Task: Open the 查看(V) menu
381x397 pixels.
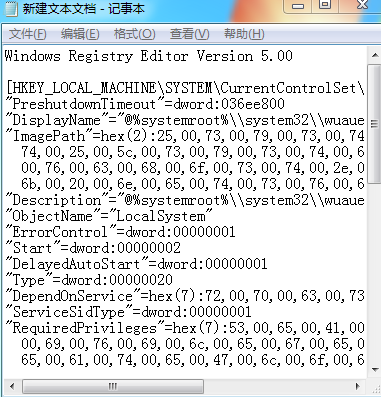Action: (189, 34)
